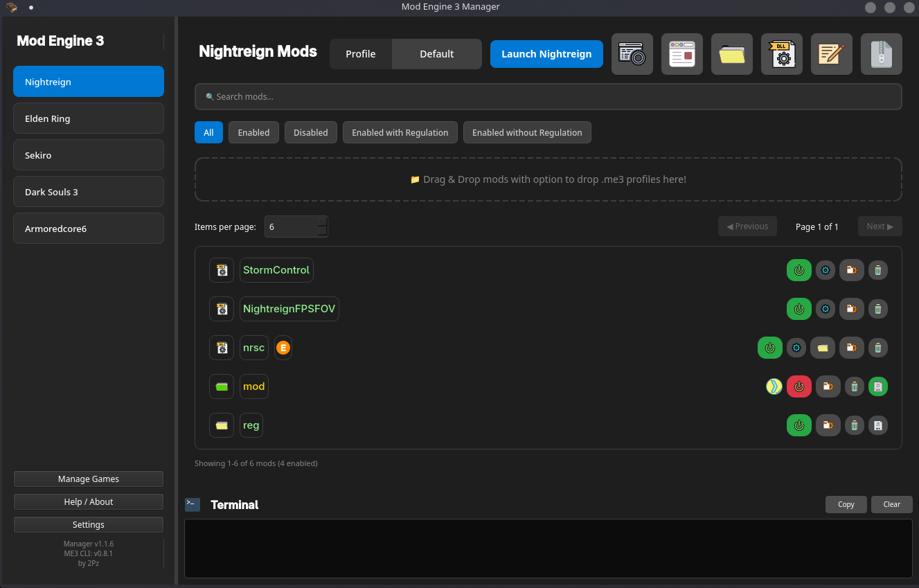Click the Search mods input field

pyautogui.click(x=548, y=97)
